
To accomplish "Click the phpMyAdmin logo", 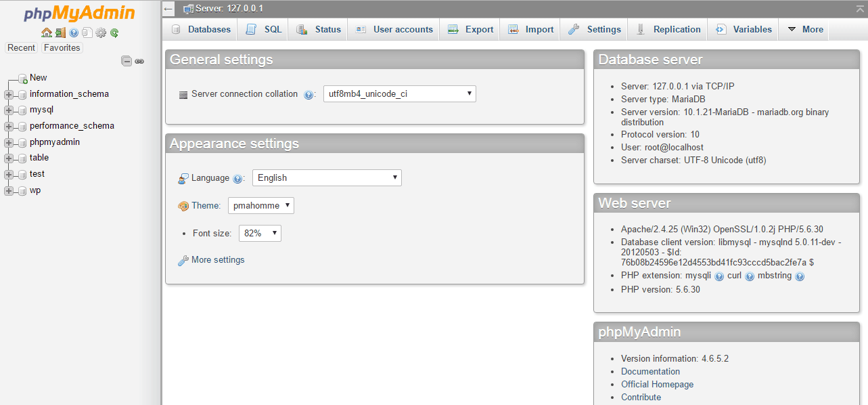I will (80, 14).
